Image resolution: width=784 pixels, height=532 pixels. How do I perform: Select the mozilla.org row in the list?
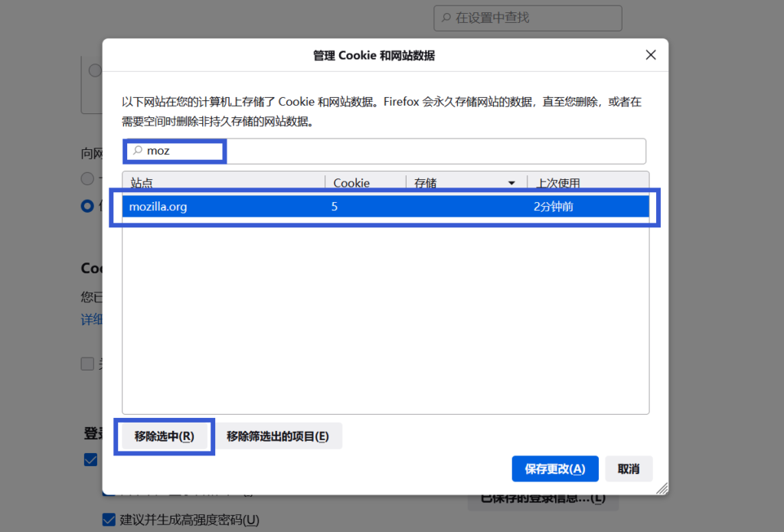[383, 207]
